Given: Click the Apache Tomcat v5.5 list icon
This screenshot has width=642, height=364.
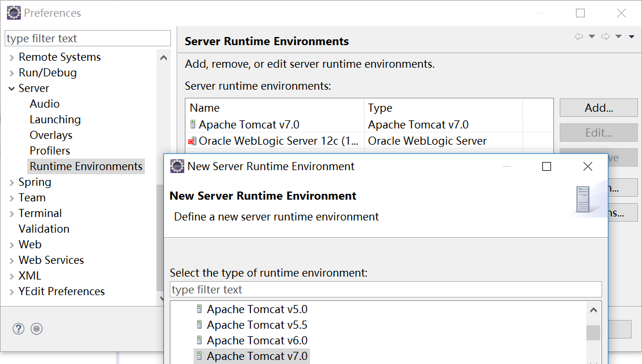Looking at the screenshot, I should coord(199,324).
